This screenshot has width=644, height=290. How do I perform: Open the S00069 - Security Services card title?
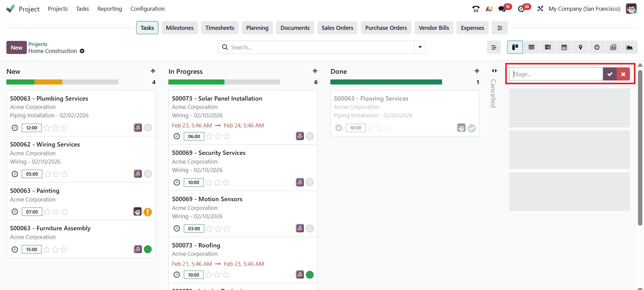(x=209, y=153)
